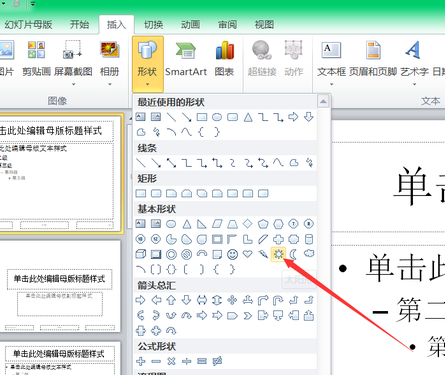This screenshot has width=445, height=375.
Task: Pick the Division sign in Equation Shapes
Action: 187,361
